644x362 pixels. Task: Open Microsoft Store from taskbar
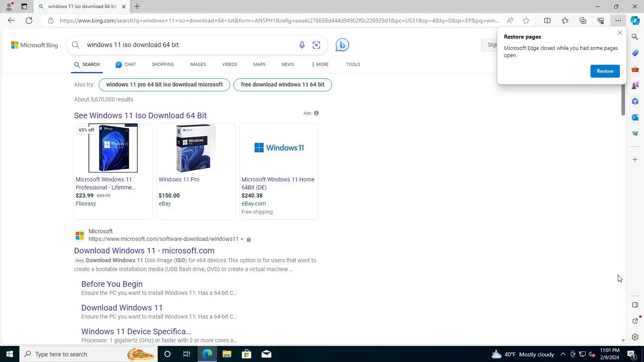246,354
